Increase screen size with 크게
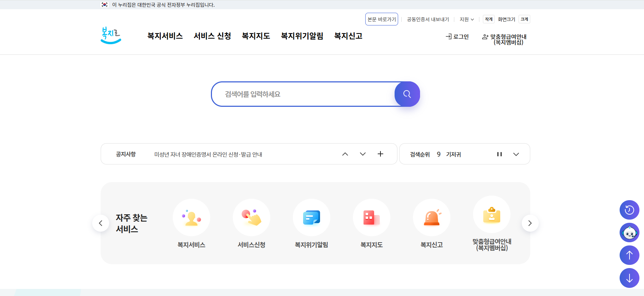 coord(524,19)
